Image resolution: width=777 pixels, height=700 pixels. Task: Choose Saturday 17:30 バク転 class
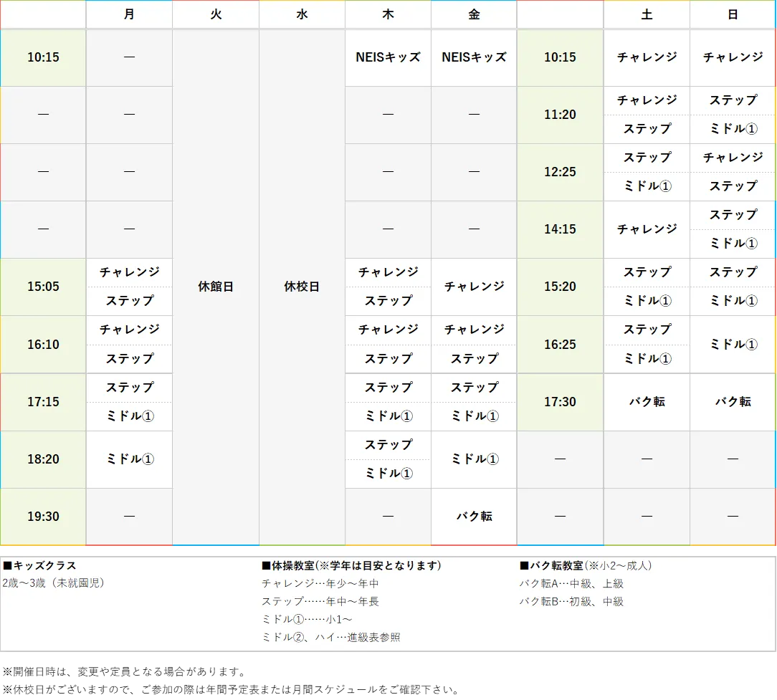click(x=647, y=402)
